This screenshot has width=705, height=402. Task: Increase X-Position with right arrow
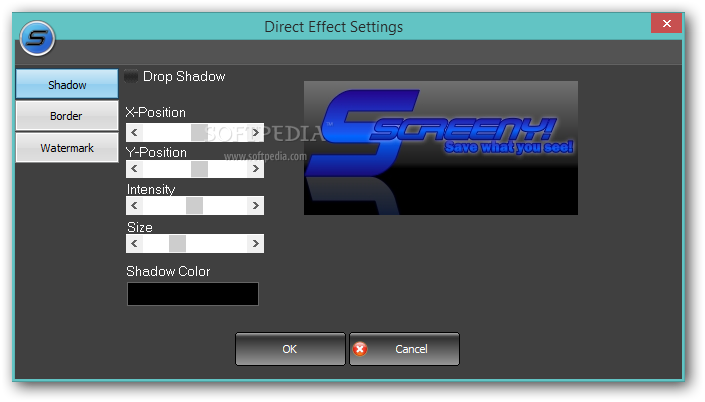point(255,132)
